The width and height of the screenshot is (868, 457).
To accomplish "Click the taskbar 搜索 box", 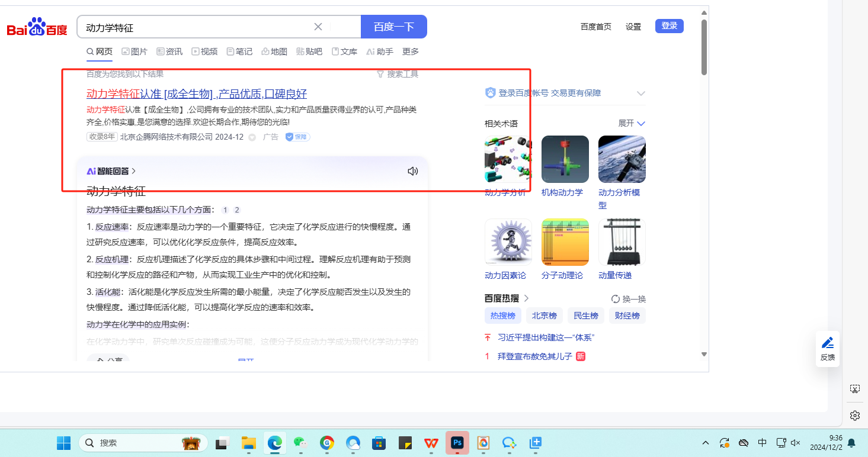I will (143, 443).
